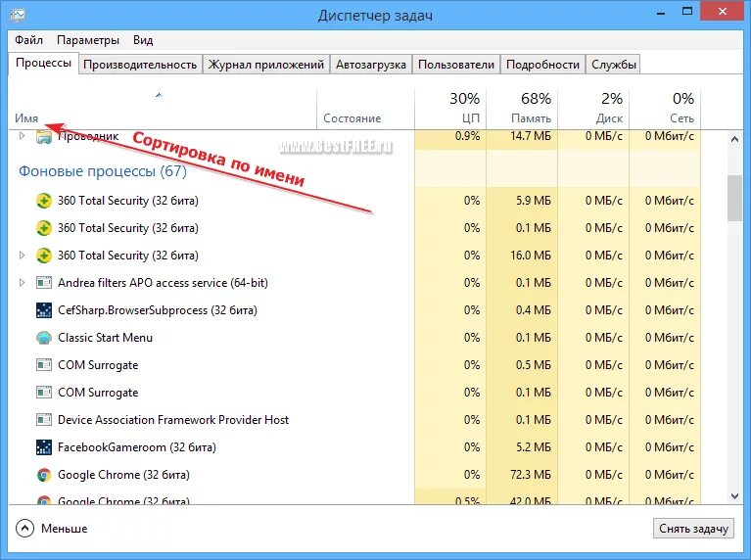Collapse details using the Меньше arrow icon
Viewport: 751px width, 560px height.
[24, 529]
